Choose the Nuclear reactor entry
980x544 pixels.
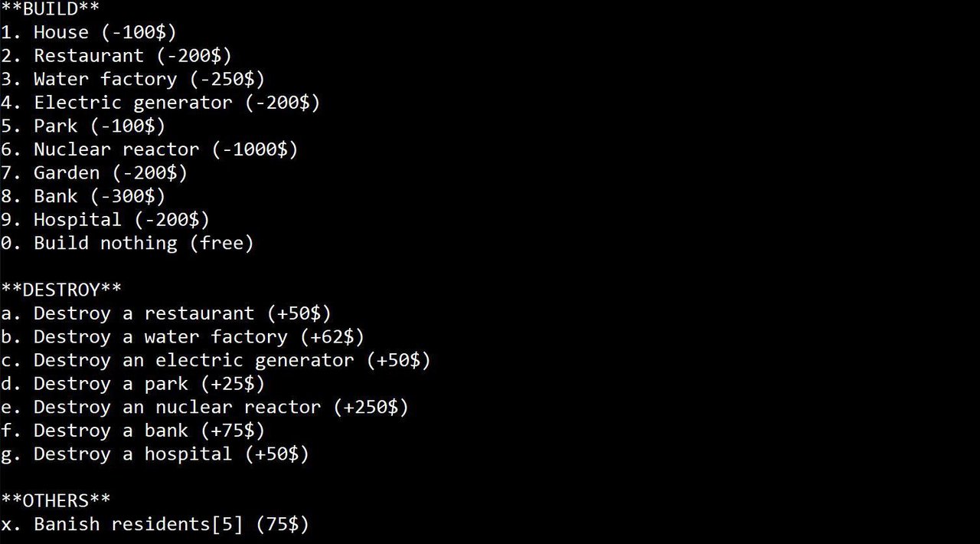(x=149, y=149)
